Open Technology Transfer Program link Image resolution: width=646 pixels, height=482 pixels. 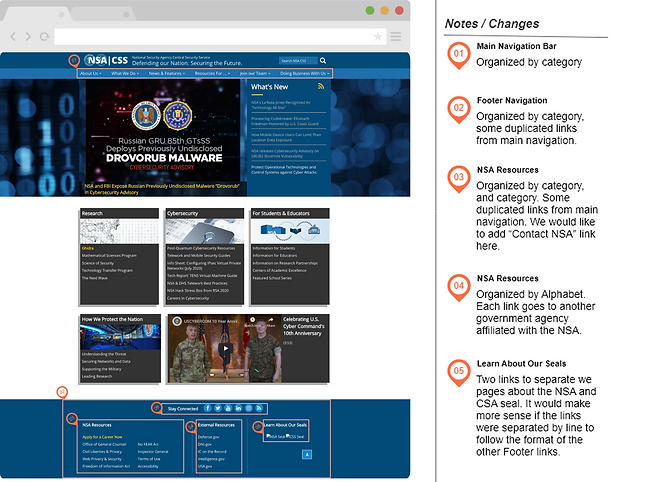coord(107,271)
